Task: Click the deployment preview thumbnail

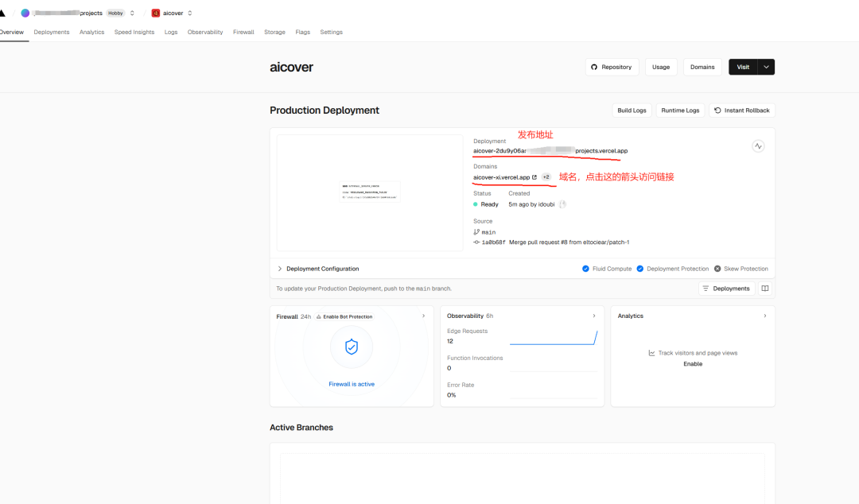Action: pyautogui.click(x=370, y=192)
